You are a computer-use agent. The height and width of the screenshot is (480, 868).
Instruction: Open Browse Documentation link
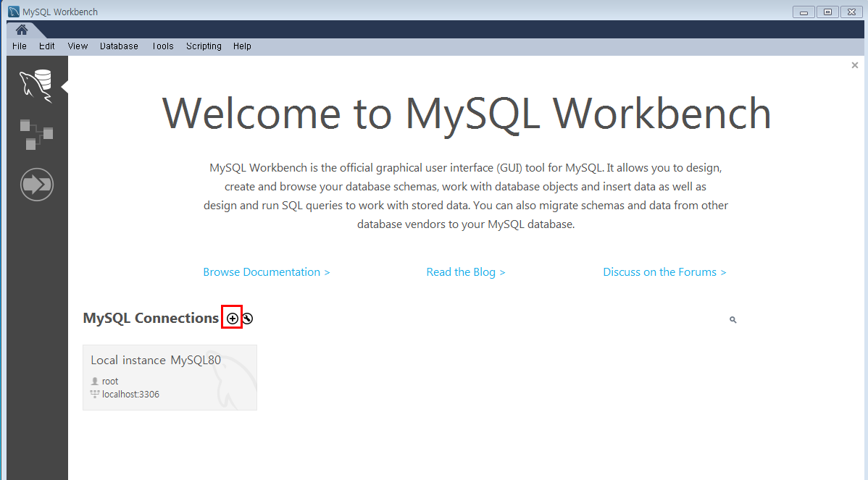click(x=266, y=272)
